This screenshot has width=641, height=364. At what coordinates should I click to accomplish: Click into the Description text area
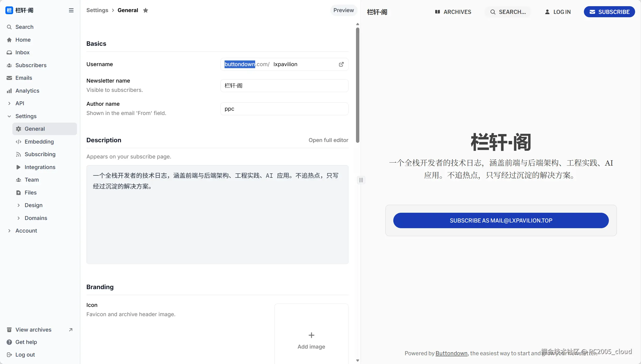pyautogui.click(x=217, y=215)
